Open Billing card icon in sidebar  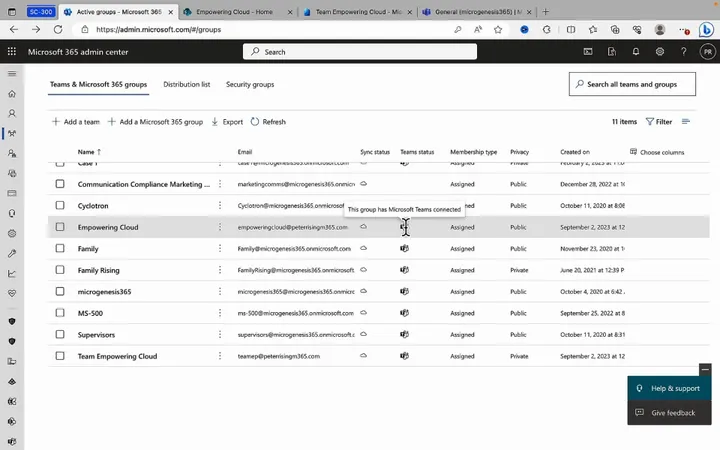[12, 193]
